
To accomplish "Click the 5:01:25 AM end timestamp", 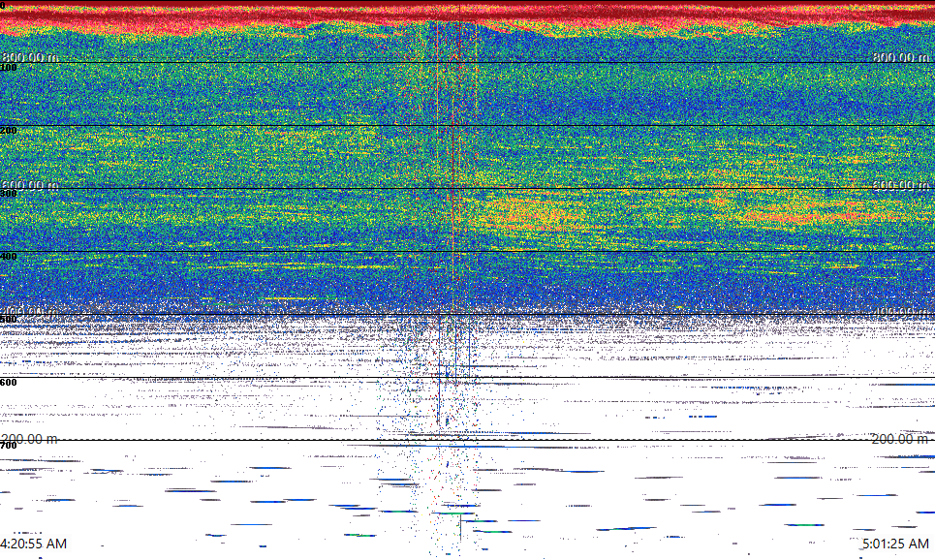I will click(895, 544).
